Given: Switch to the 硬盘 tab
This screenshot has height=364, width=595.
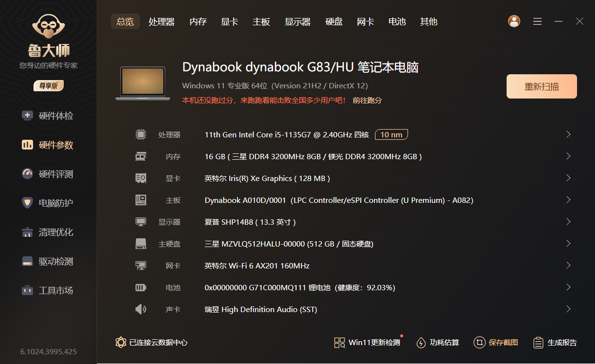Looking at the screenshot, I should tap(334, 22).
